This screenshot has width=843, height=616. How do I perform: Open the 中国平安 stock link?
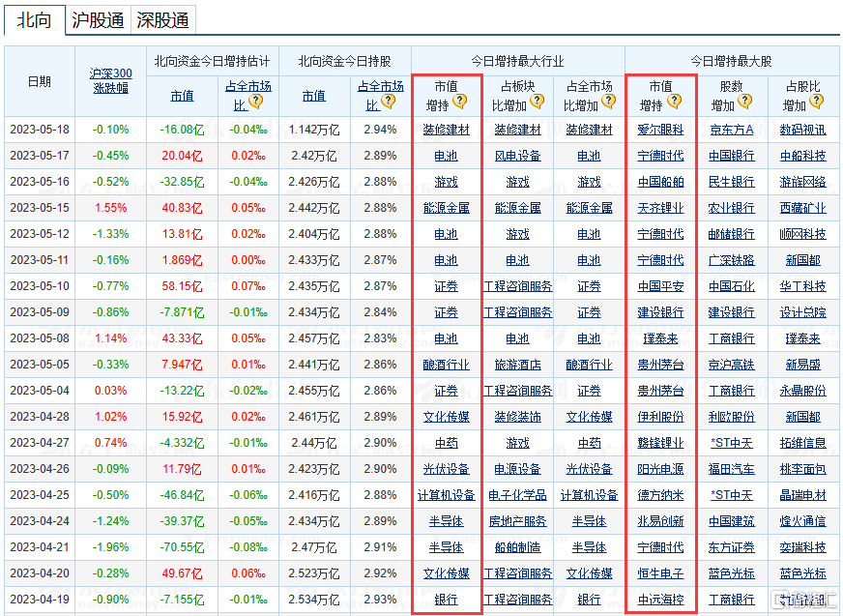click(660, 286)
